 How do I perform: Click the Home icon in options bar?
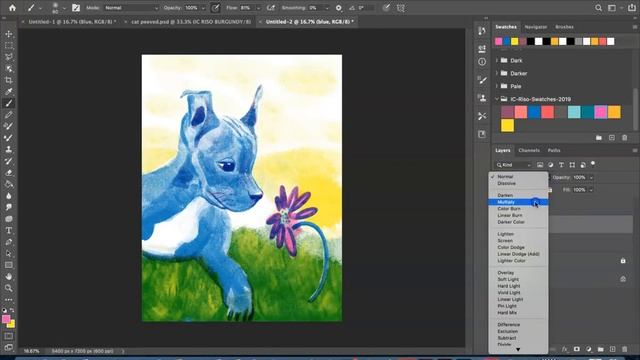[12, 8]
